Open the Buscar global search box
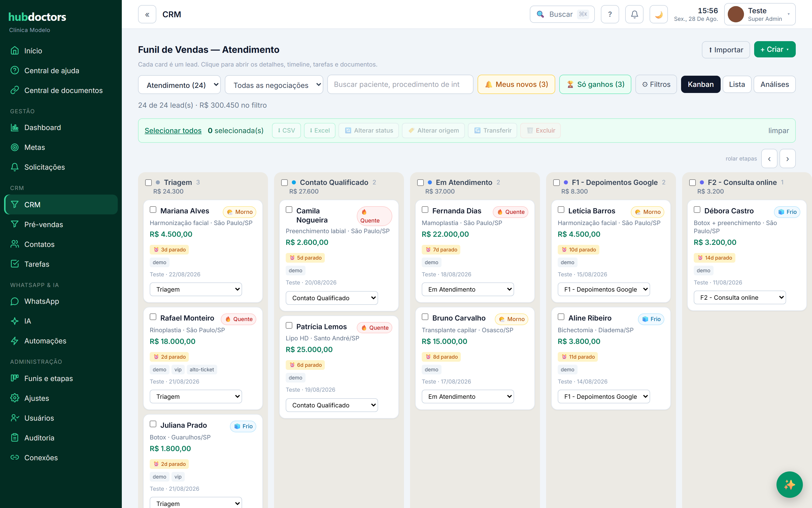The width and height of the screenshot is (812, 508). pos(562,14)
